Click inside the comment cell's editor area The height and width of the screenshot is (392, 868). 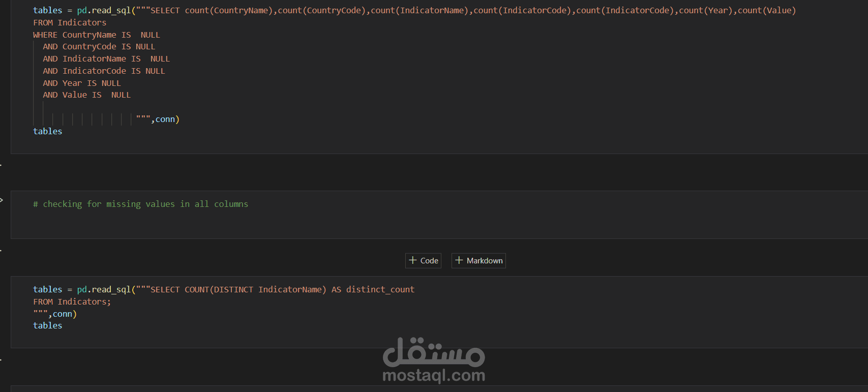coord(439,215)
